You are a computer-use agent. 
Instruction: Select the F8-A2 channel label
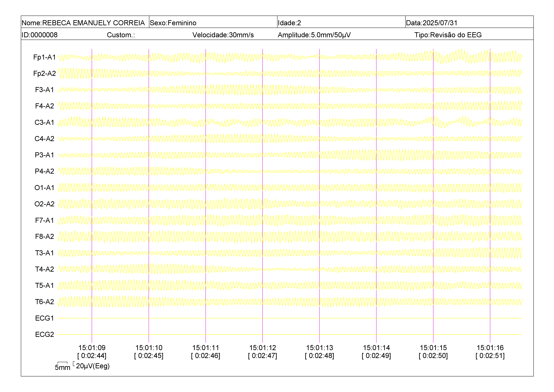point(44,237)
